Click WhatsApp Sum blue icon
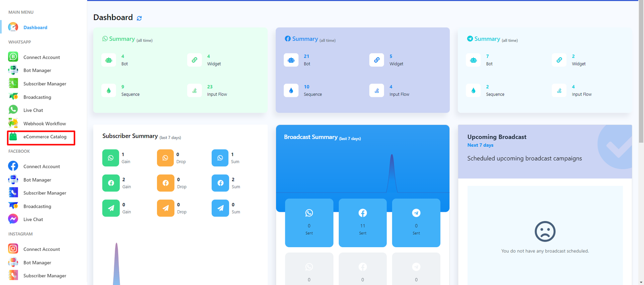Viewport: 644px width, 285px height. coord(220,158)
